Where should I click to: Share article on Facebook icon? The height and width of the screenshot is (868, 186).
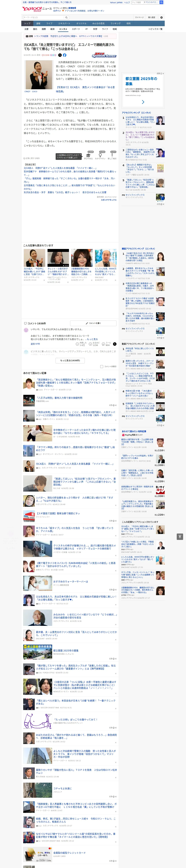64,55
